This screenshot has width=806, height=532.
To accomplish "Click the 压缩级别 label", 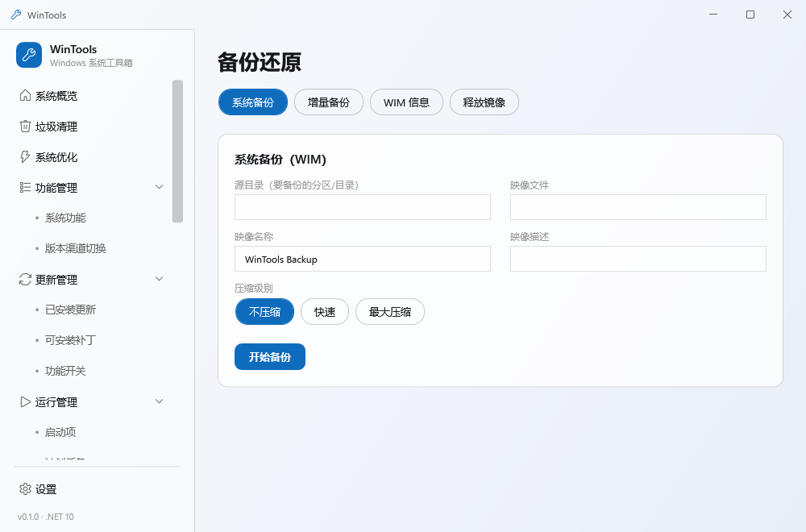I will point(253,289).
